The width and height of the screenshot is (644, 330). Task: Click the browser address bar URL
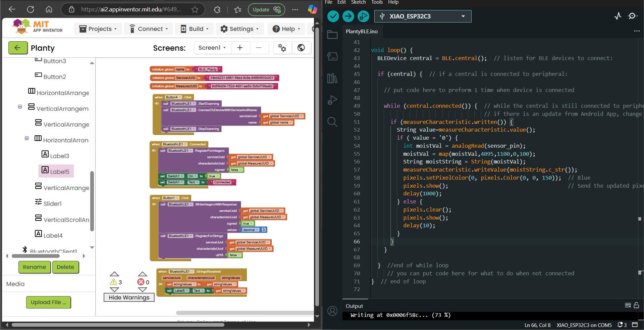pos(131,9)
